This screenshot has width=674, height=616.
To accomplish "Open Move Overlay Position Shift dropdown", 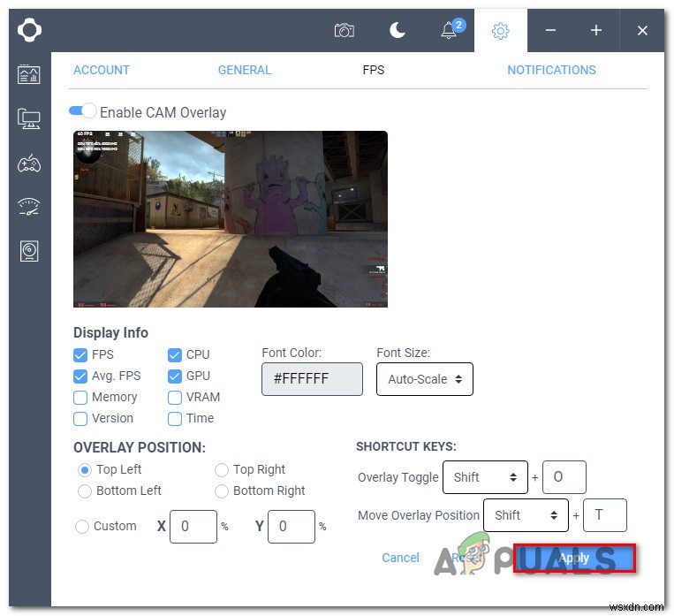I will [526, 515].
